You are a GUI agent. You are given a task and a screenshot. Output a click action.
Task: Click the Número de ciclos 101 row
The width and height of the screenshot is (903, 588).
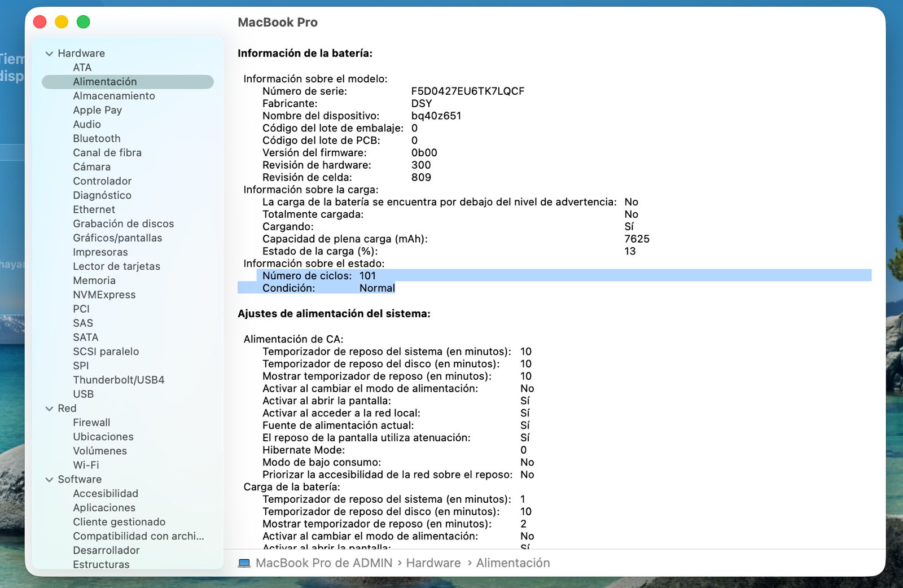click(564, 276)
